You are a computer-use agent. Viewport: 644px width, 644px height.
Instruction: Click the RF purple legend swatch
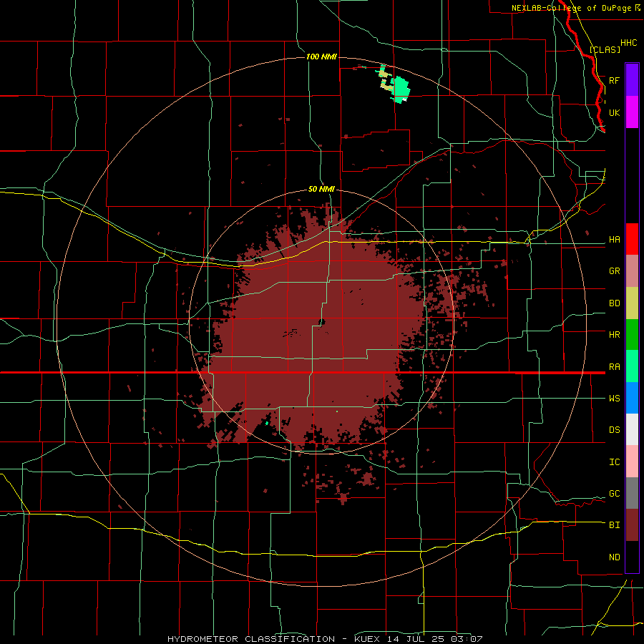[632, 80]
